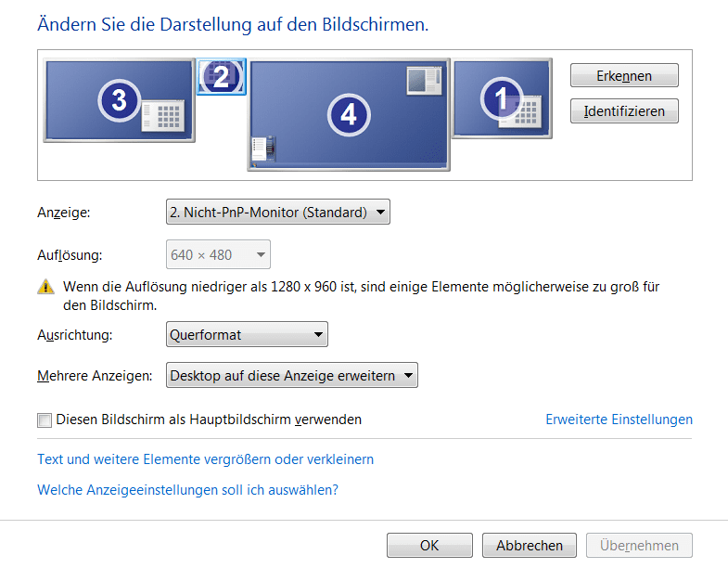Click the number 4 circle badge
This screenshot has width=728, height=581.
click(x=349, y=115)
